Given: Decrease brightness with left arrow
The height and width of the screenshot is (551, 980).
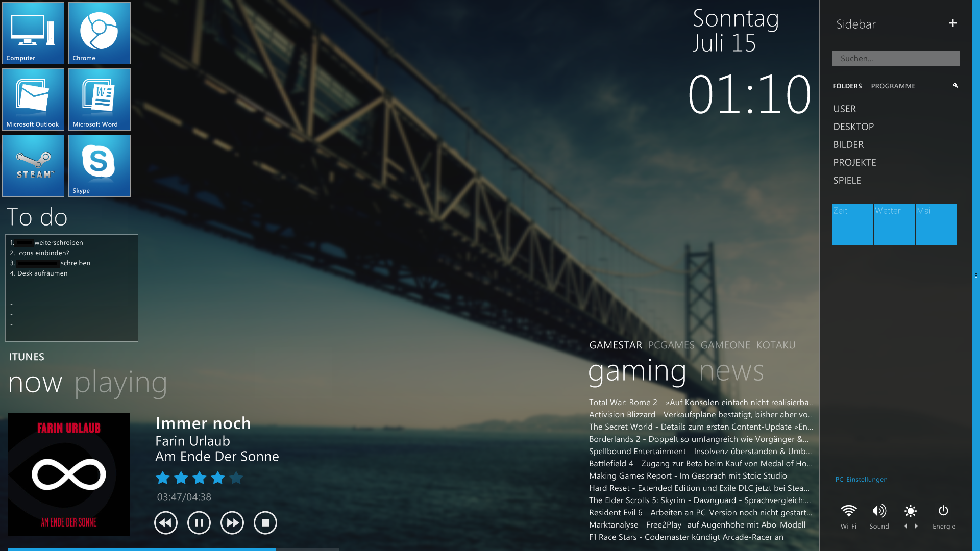Looking at the screenshot, I should click(x=906, y=526).
